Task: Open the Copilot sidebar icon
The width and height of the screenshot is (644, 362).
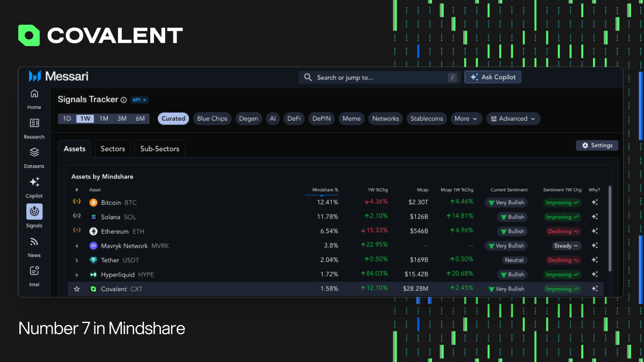Action: coord(34,182)
